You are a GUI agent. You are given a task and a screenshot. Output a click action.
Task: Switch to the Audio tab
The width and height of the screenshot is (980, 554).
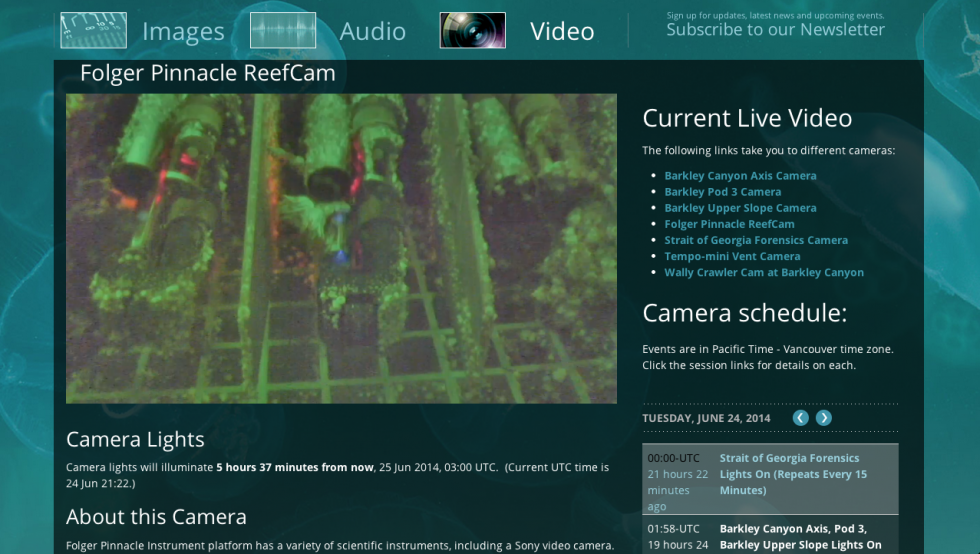coord(372,31)
